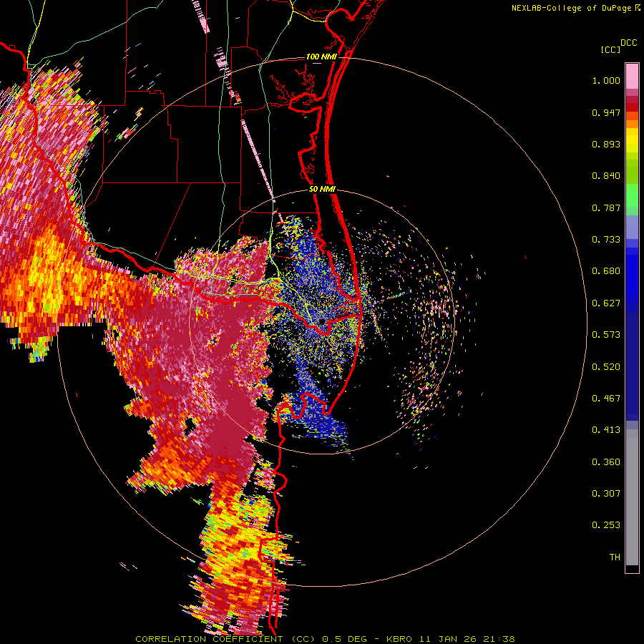The image size is (644, 644).
Task: Click the 0.413 color scale label
Action: pyautogui.click(x=606, y=430)
